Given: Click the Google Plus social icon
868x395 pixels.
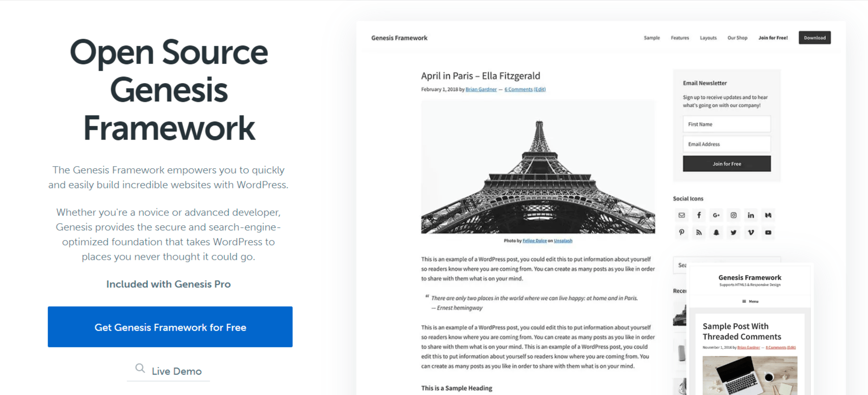Looking at the screenshot, I should coord(716,215).
